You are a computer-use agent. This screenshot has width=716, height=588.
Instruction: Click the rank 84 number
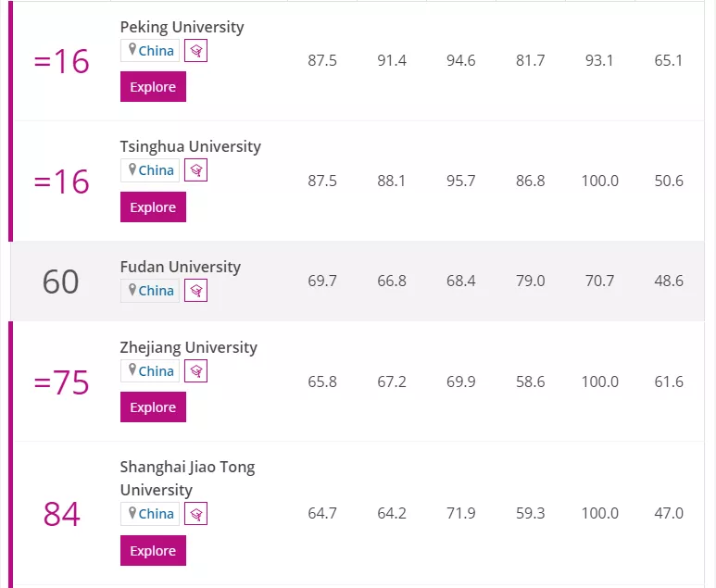click(62, 514)
